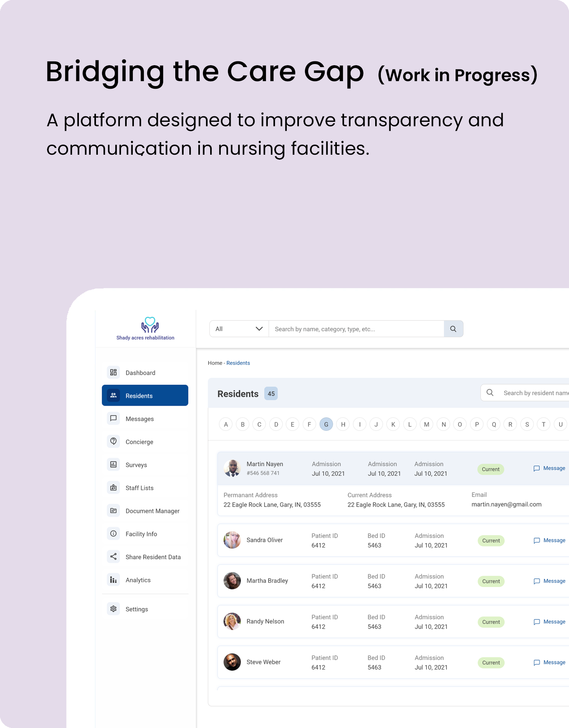This screenshot has height=728, width=569.
Task: Collapse Martin Nayen's expanded resident row
Action: [x=379, y=469]
